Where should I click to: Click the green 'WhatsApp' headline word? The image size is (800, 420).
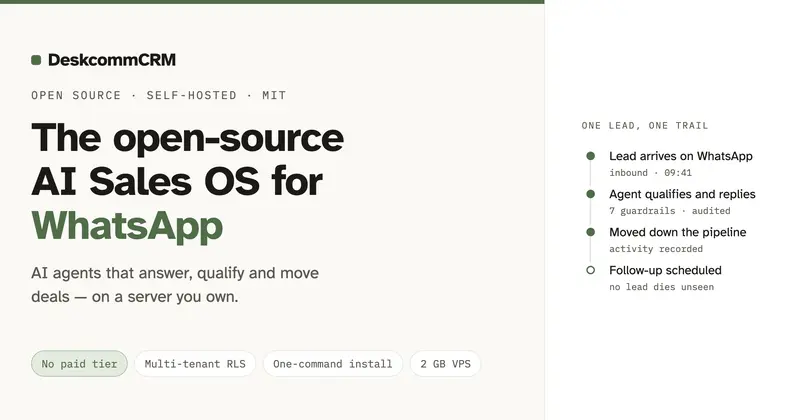pos(127,225)
